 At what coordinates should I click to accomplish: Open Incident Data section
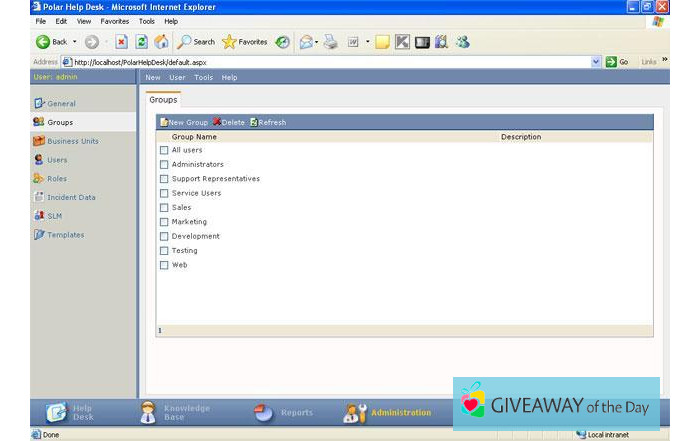click(x=70, y=197)
